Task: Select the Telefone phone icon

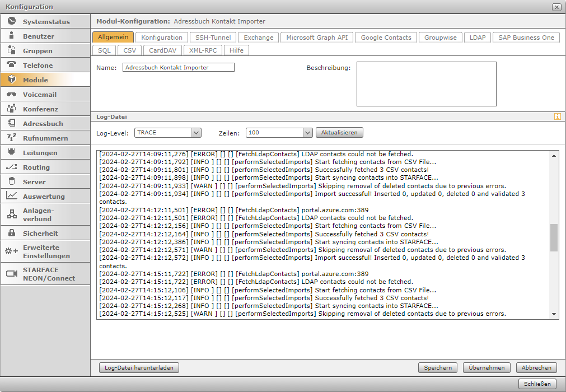Action: click(12, 65)
